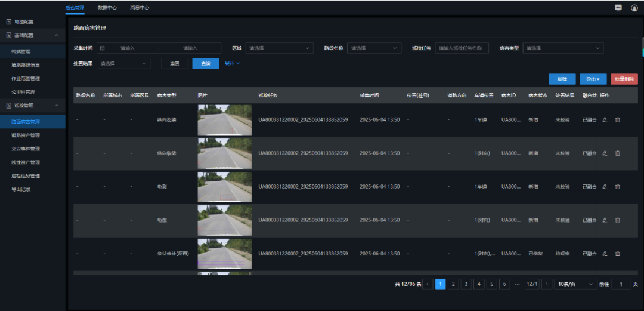The width and height of the screenshot is (644, 311).
Task: Open the 区域 dropdown
Action: (x=279, y=48)
